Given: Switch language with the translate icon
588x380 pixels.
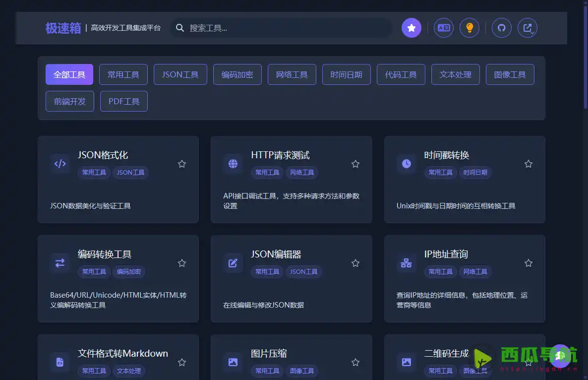Looking at the screenshot, I should point(444,28).
